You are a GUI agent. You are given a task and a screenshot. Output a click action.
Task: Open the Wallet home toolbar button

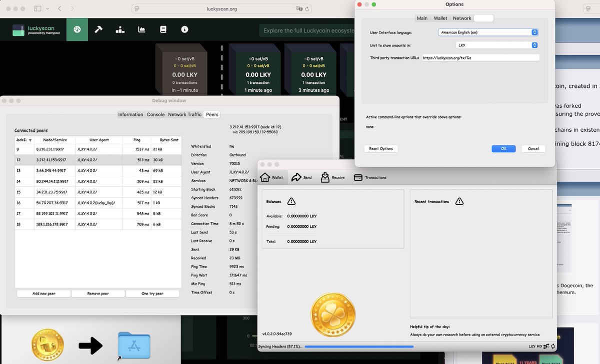(x=272, y=177)
